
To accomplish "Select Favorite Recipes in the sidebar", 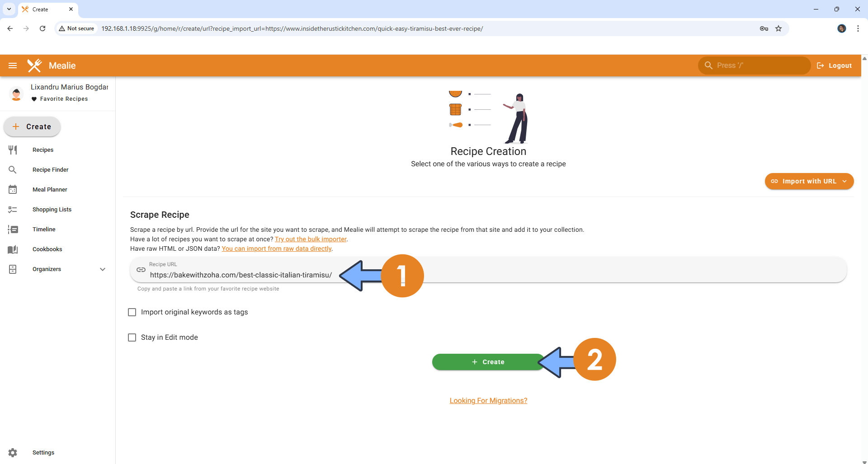I will [64, 99].
